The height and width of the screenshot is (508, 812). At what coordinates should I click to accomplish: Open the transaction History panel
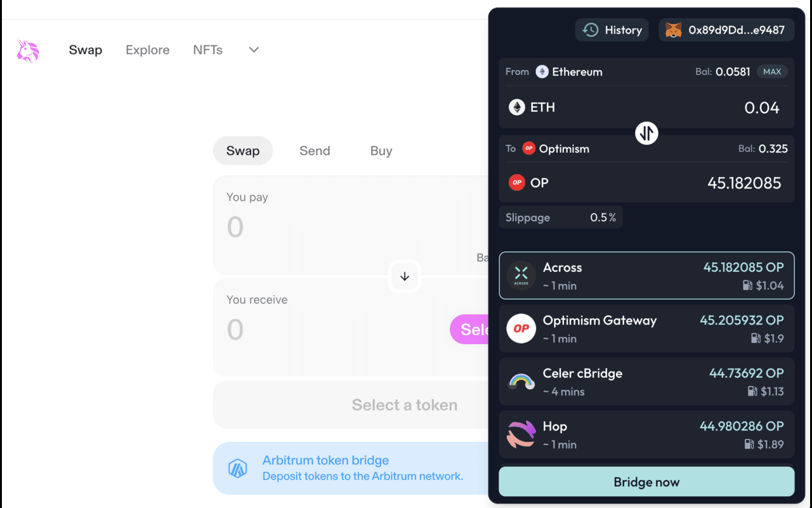(612, 30)
